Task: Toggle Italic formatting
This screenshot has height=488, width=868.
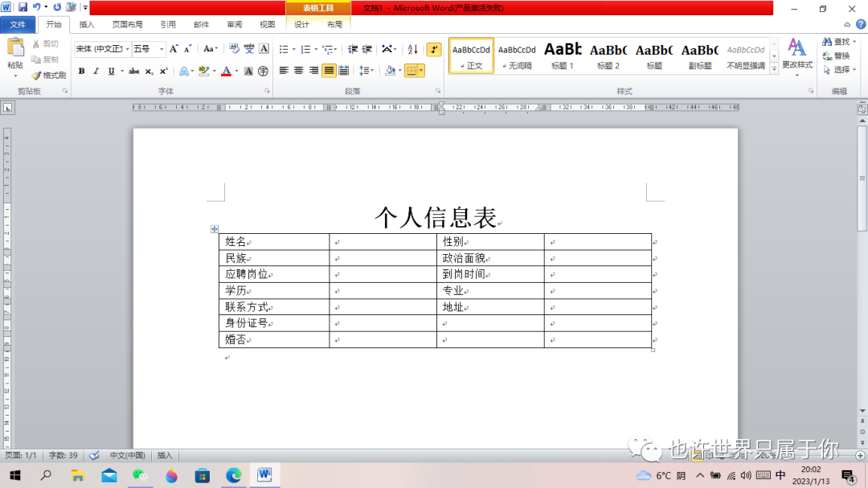Action: [x=96, y=71]
